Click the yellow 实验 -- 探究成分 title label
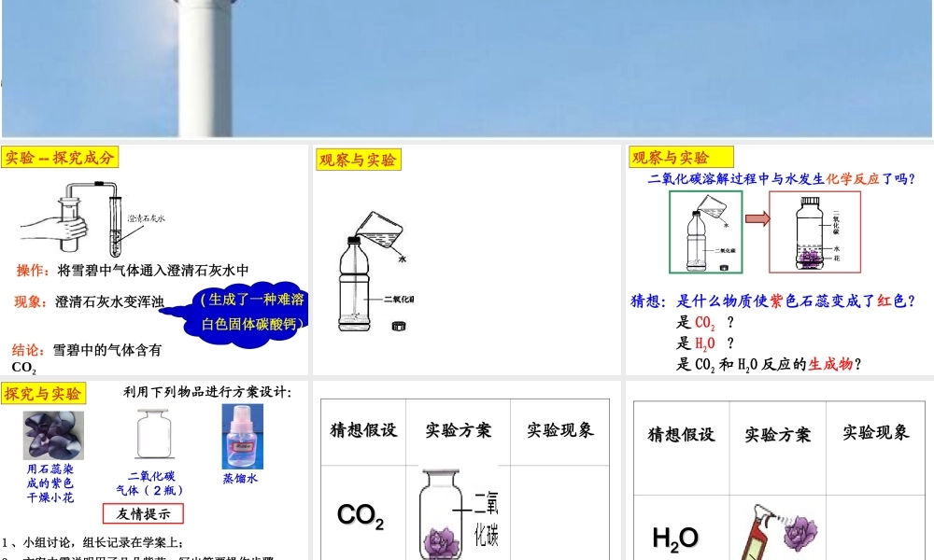 click(60, 158)
